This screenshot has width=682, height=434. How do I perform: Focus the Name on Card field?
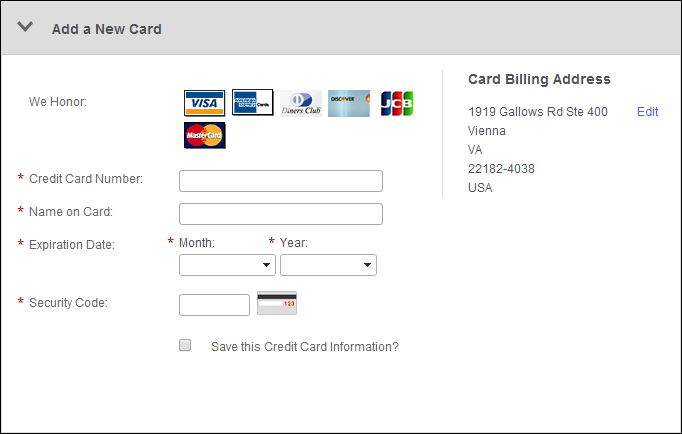(281, 214)
